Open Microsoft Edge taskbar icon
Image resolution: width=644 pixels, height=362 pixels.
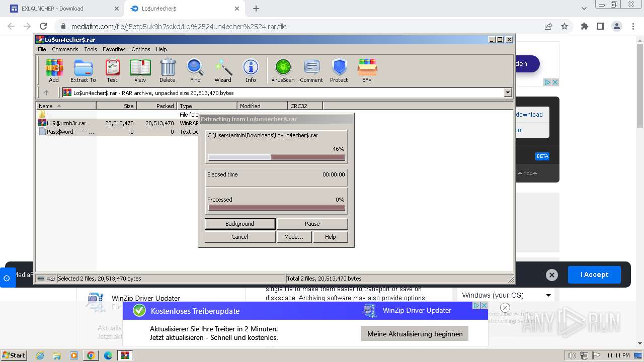click(x=108, y=355)
